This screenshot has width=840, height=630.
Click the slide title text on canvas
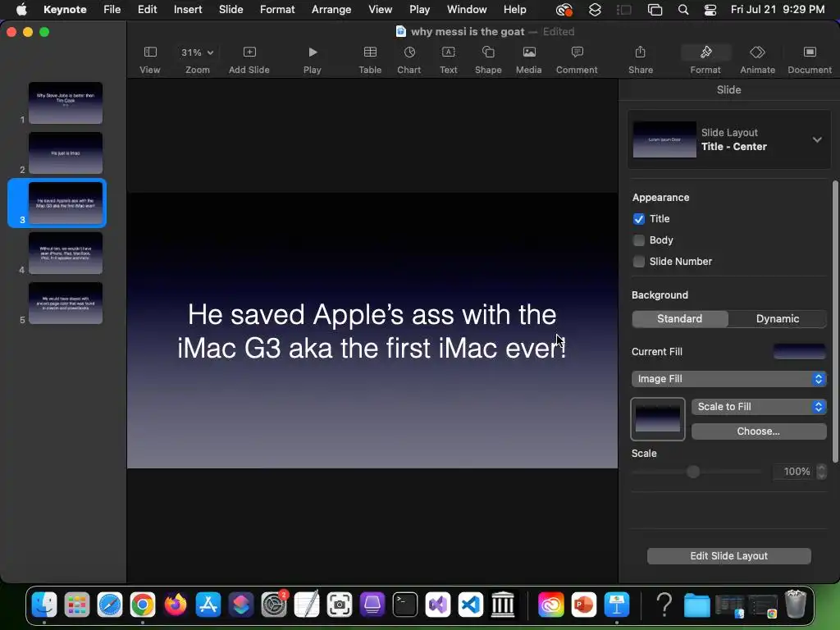coord(372,331)
